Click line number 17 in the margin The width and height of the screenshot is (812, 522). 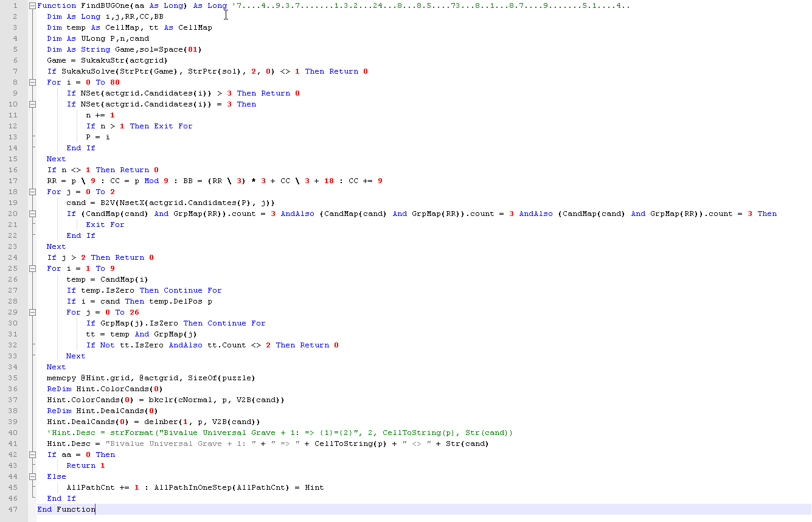click(13, 181)
